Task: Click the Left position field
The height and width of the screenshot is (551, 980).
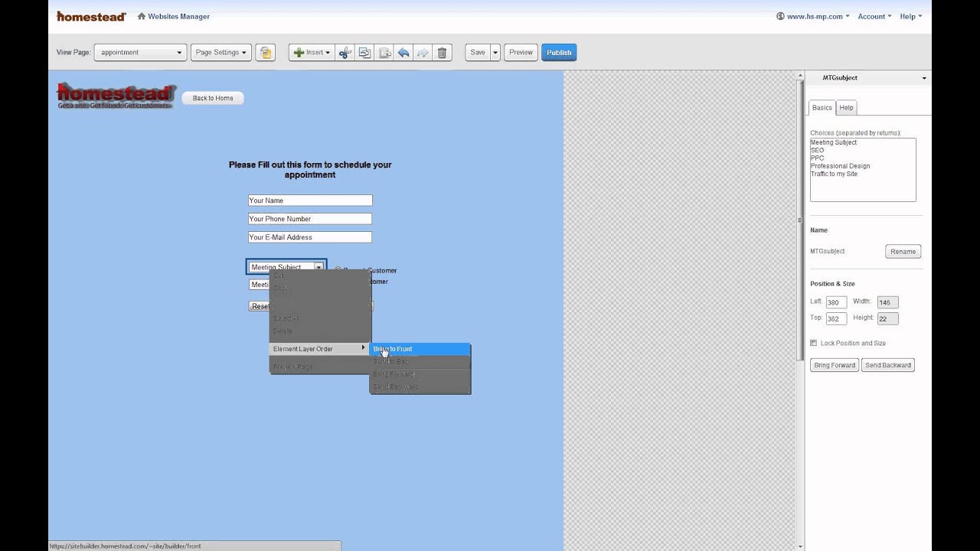Action: coord(836,302)
